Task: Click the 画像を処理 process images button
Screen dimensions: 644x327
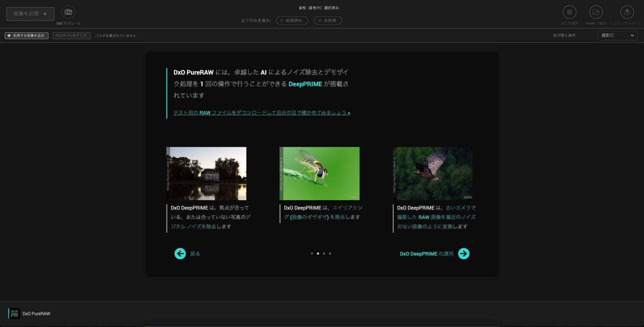Action: (30, 14)
